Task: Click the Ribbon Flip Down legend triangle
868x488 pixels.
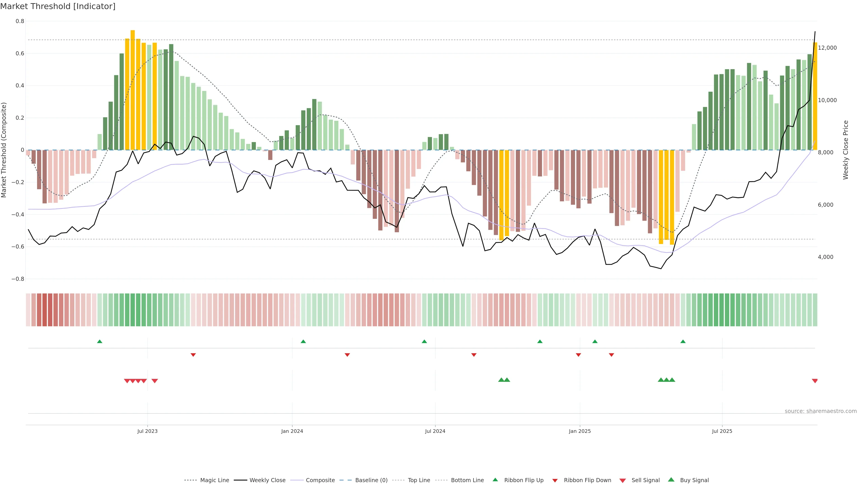Action: point(555,481)
